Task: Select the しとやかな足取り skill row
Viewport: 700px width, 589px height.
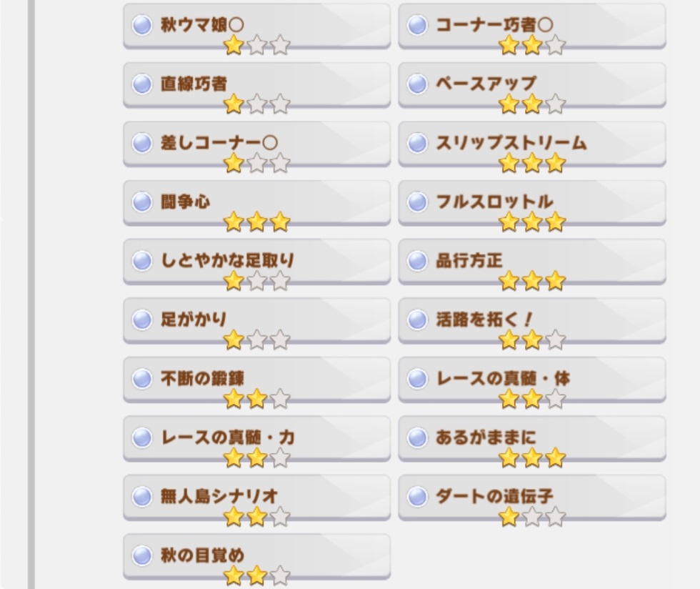Action: [256, 262]
